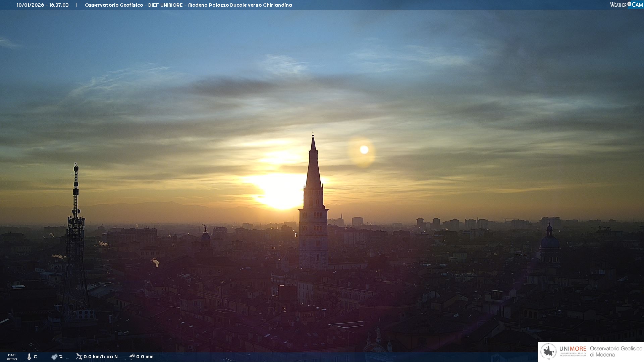The height and width of the screenshot is (362, 644).
Task: Click the UNIMORE university name text
Action: pos(573,349)
